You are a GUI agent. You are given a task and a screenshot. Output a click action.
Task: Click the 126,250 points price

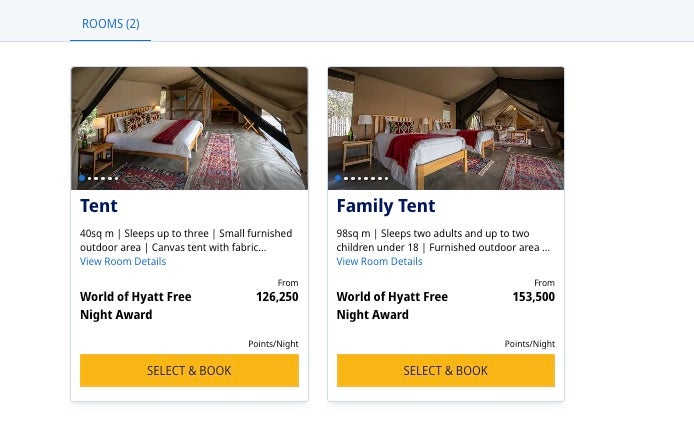coord(277,297)
